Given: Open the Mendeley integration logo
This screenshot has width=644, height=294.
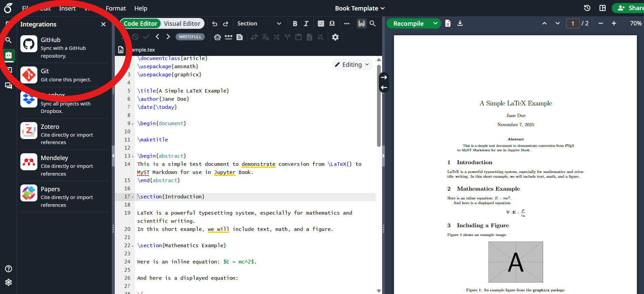Looking at the screenshot, I should 29,162.
